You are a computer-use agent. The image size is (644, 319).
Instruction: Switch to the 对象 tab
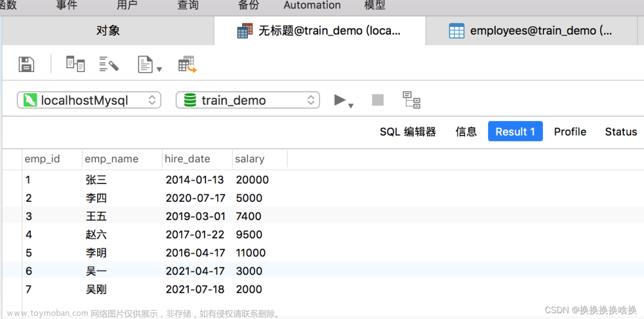(108, 30)
